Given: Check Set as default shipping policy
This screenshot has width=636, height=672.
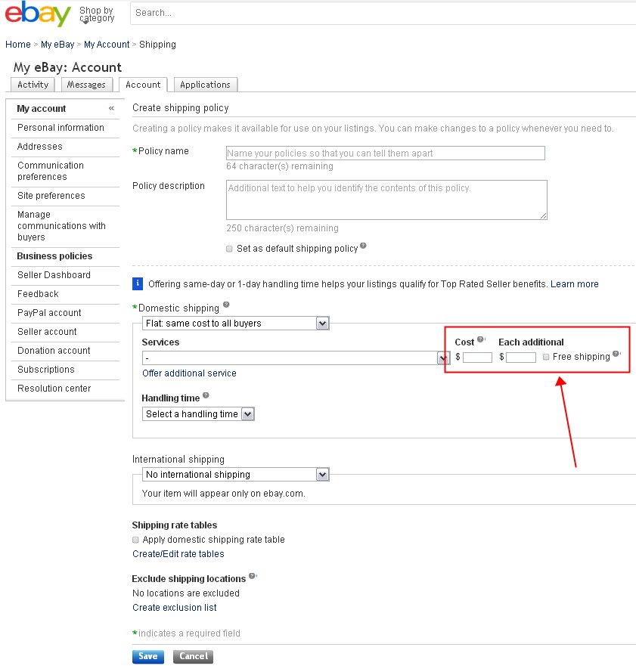Looking at the screenshot, I should coord(229,249).
